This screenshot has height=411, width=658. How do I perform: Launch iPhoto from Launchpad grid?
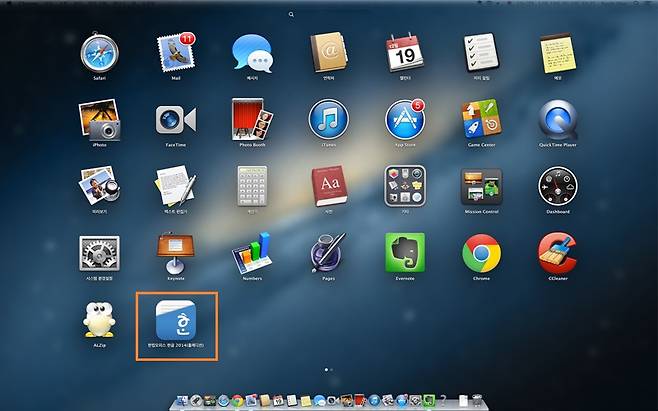coord(99,120)
